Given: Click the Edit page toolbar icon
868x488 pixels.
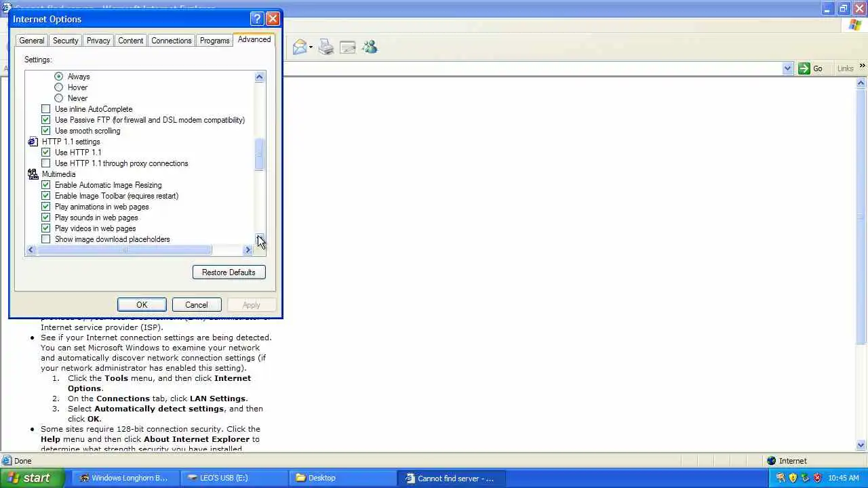Looking at the screenshot, I should 348,47.
